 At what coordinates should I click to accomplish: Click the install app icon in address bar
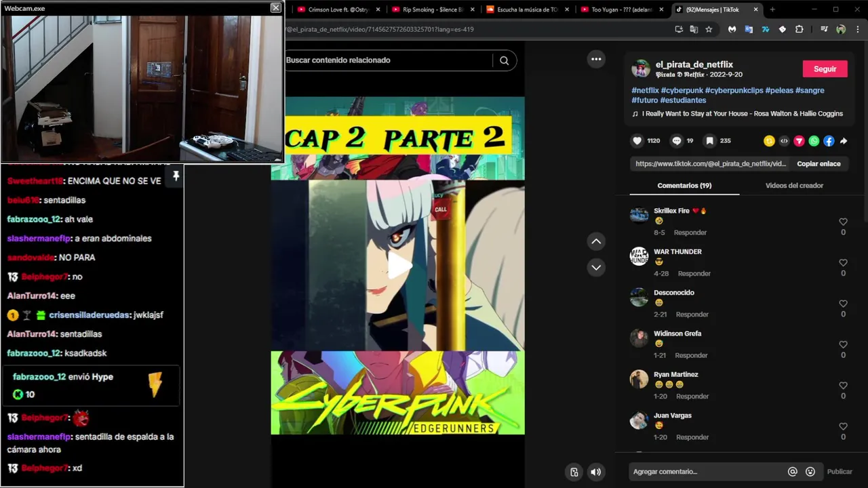pyautogui.click(x=679, y=29)
